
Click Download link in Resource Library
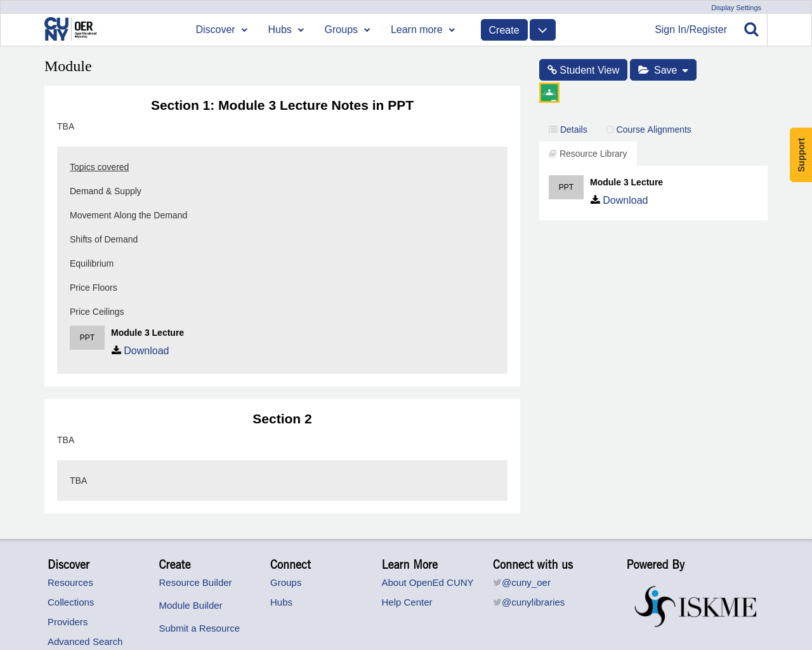[x=625, y=200]
